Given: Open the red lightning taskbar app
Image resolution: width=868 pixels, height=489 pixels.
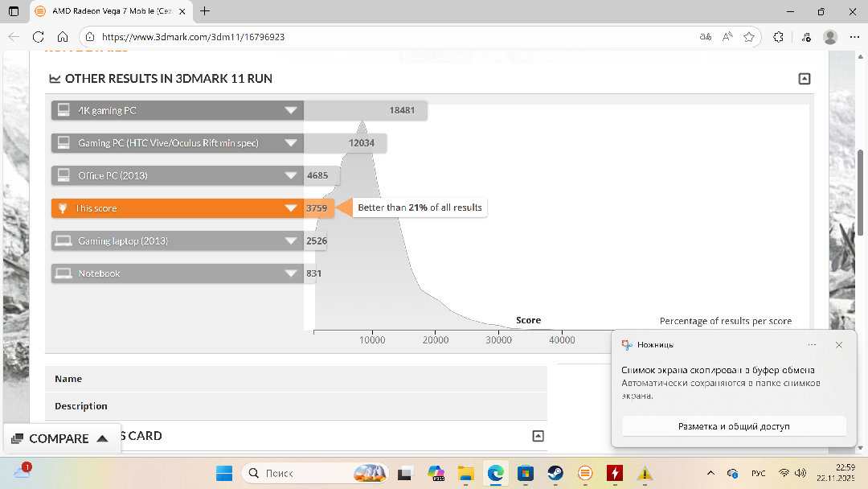Looking at the screenshot, I should tap(615, 474).
